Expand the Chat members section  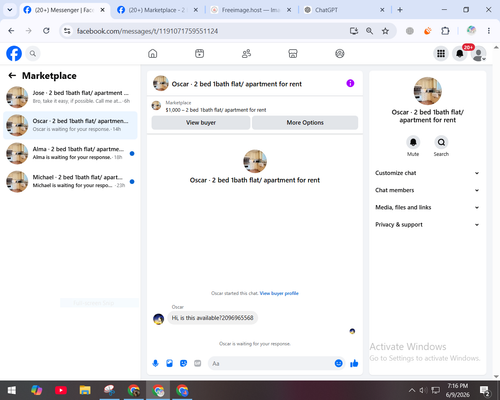click(x=427, y=190)
